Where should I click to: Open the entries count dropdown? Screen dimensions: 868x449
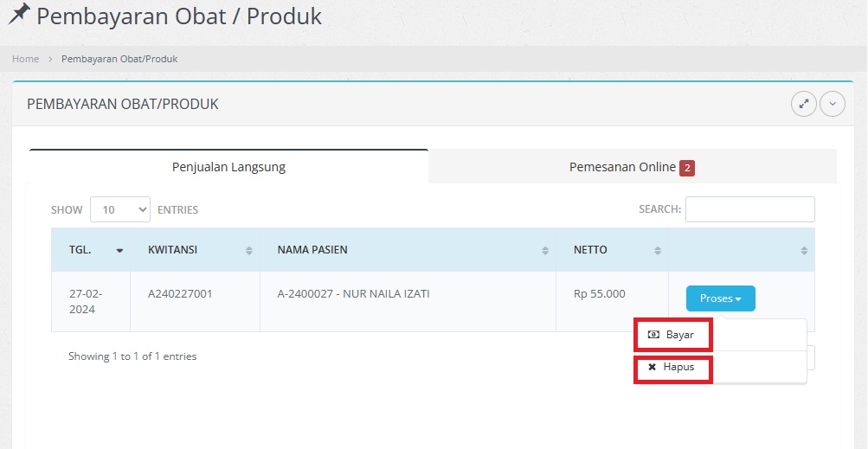pyautogui.click(x=120, y=209)
